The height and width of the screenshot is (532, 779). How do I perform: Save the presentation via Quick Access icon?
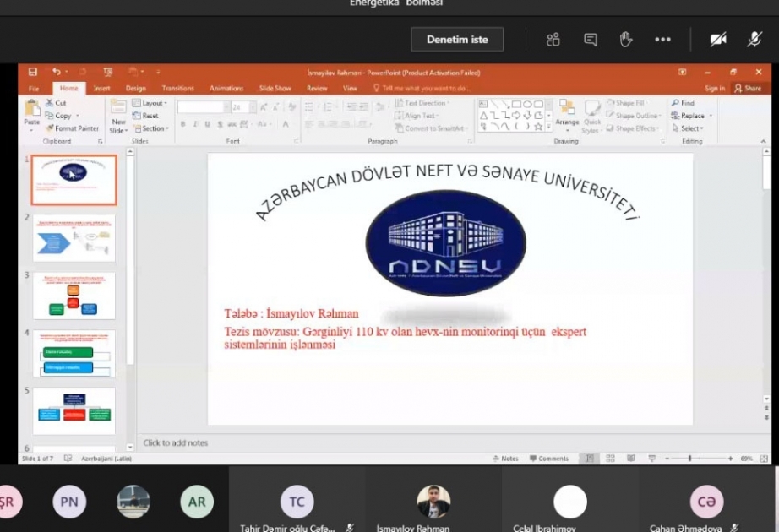click(x=33, y=72)
